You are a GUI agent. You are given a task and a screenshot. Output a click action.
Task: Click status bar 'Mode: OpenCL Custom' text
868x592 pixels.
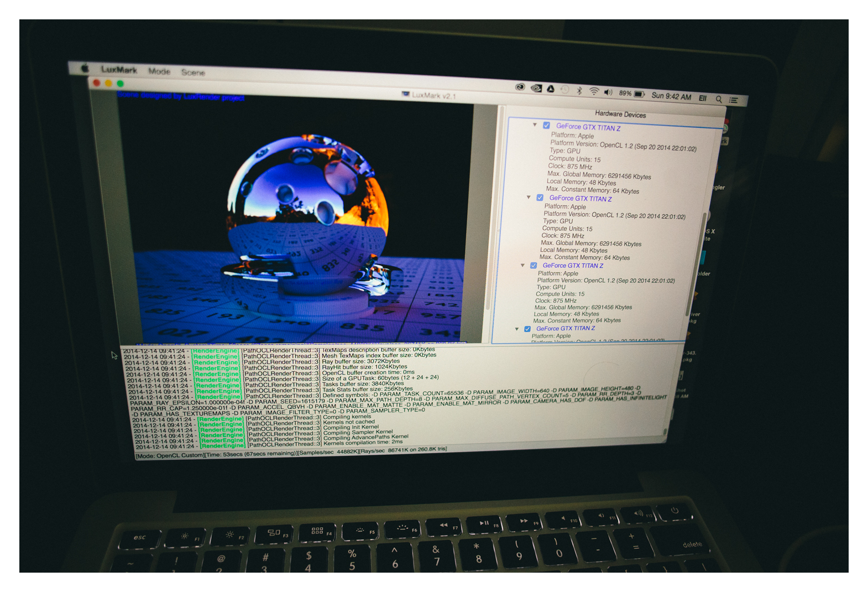[x=169, y=456]
